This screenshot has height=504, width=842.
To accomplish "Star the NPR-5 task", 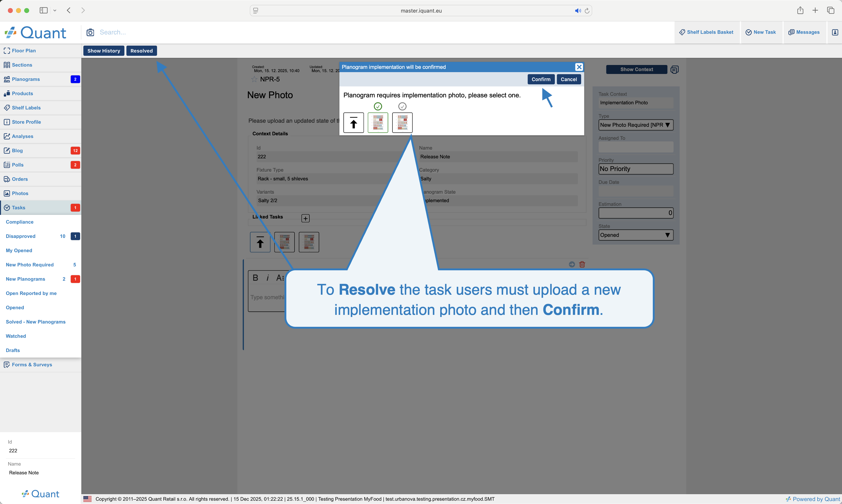I will tap(254, 79).
